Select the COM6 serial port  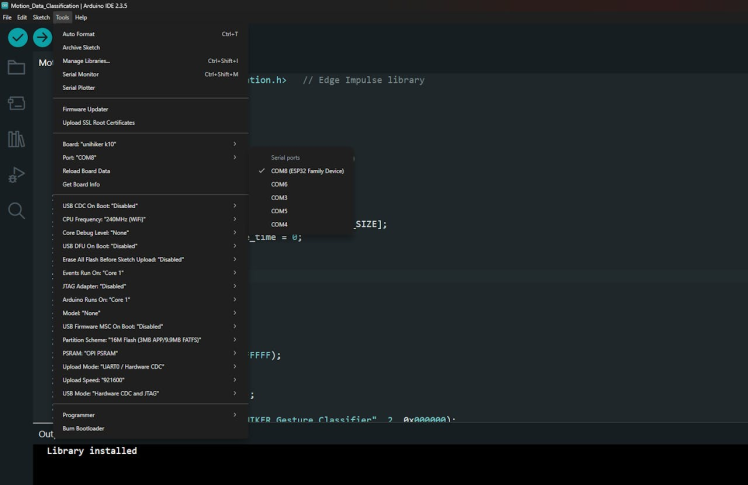279,185
